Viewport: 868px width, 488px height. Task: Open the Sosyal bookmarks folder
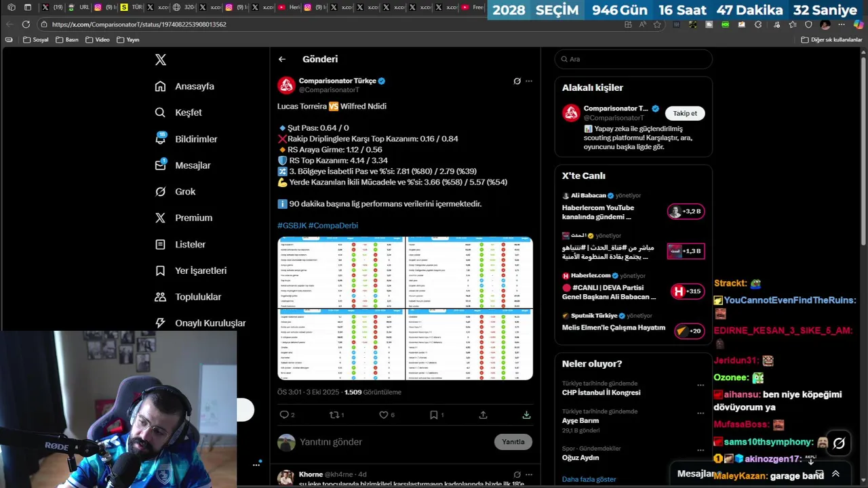coord(35,40)
